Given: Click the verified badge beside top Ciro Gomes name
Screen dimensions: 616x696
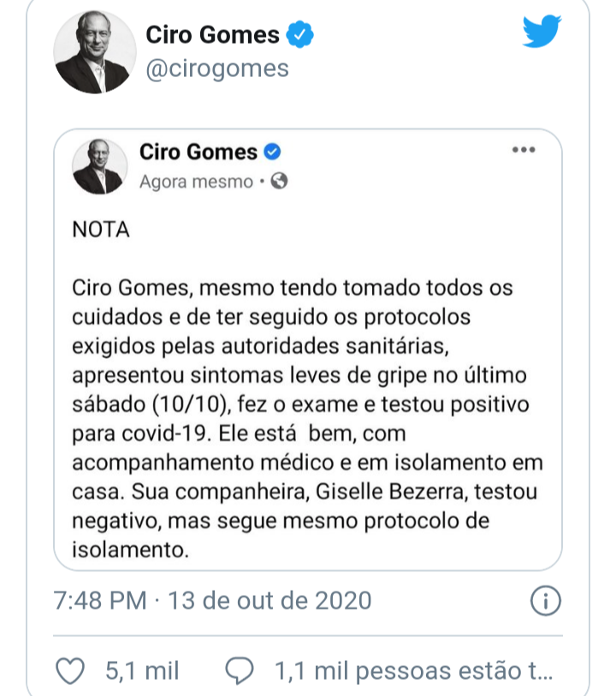Looking at the screenshot, I should point(301,35).
